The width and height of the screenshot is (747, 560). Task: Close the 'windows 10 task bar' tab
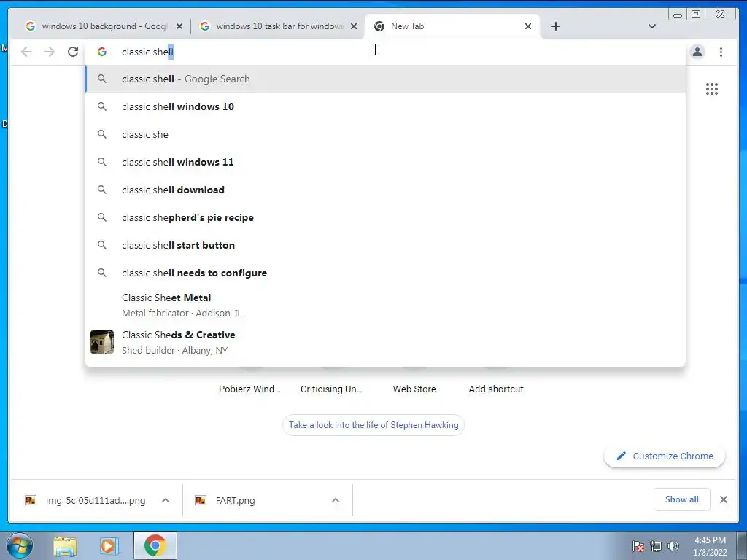coord(354,26)
